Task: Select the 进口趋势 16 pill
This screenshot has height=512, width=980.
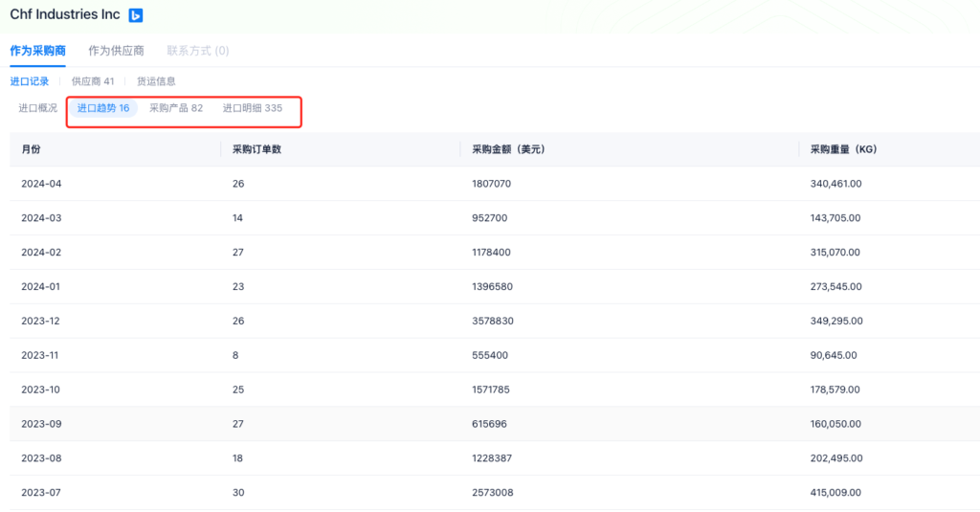Action: pyautogui.click(x=103, y=108)
